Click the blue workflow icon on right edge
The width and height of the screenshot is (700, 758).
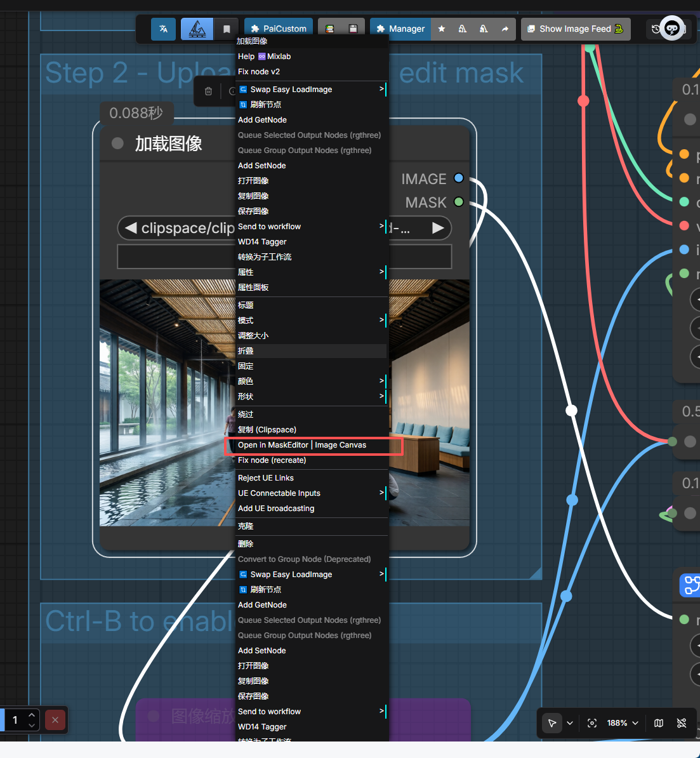coord(690,585)
